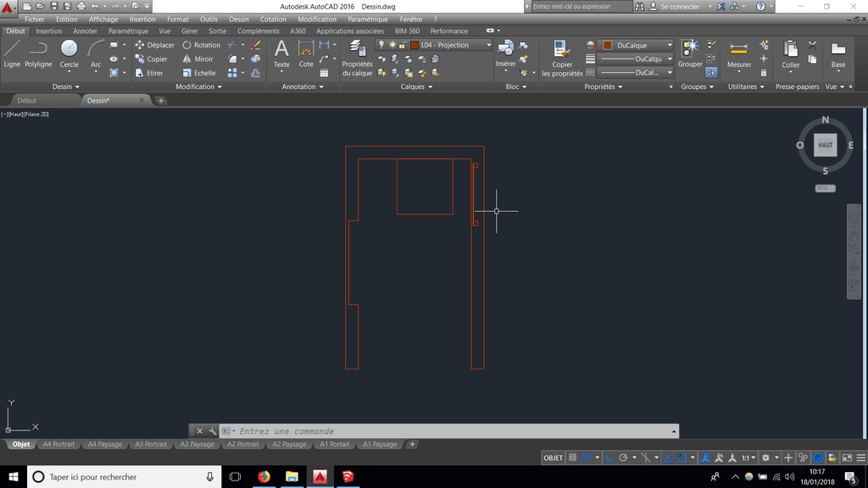Switch to the Début document tab
This screenshot has width=868, height=488.
[26, 101]
